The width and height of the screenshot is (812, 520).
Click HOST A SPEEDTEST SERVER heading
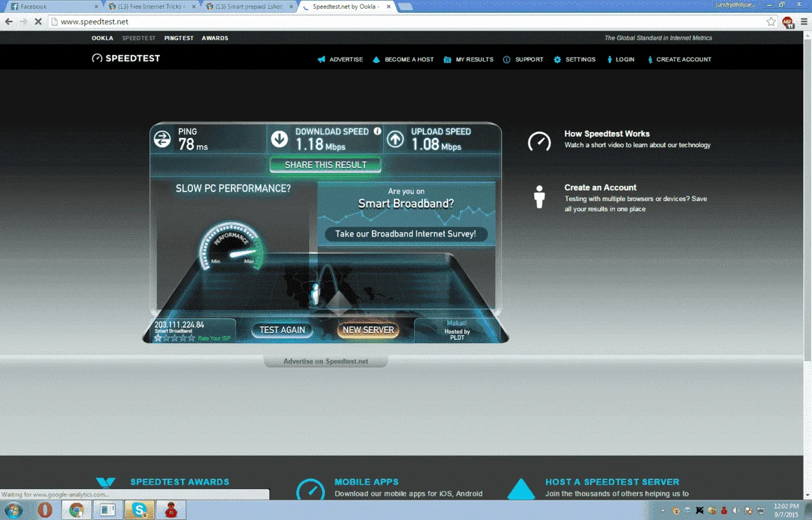pos(612,482)
